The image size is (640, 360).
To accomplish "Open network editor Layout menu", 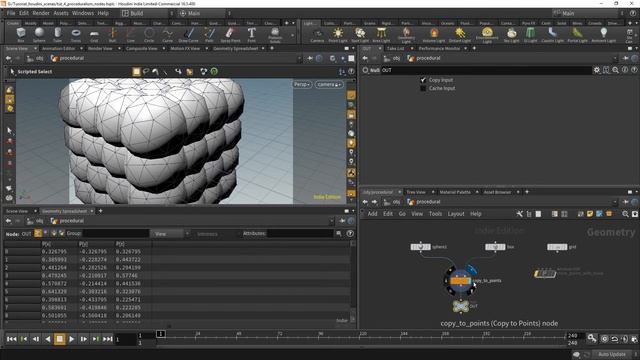I will [x=456, y=214].
